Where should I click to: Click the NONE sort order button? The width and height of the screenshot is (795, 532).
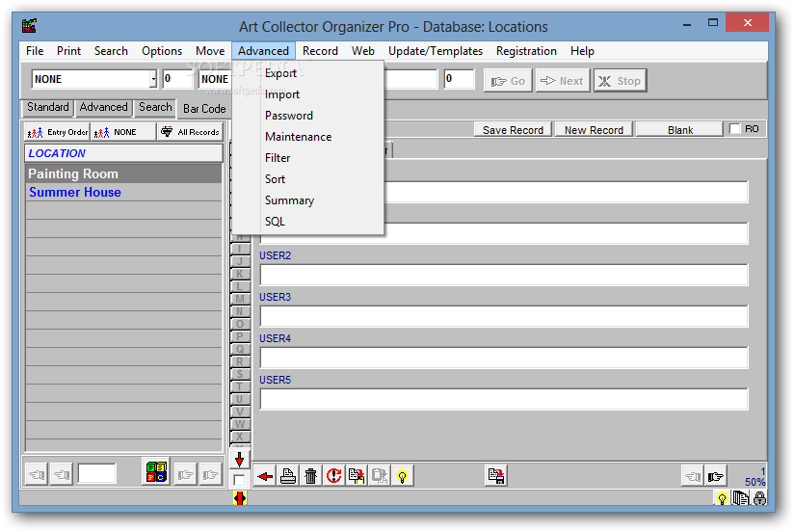(123, 132)
